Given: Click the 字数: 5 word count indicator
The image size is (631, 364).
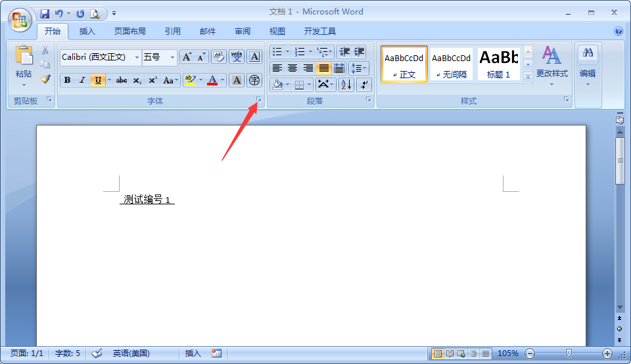Looking at the screenshot, I should pos(68,353).
